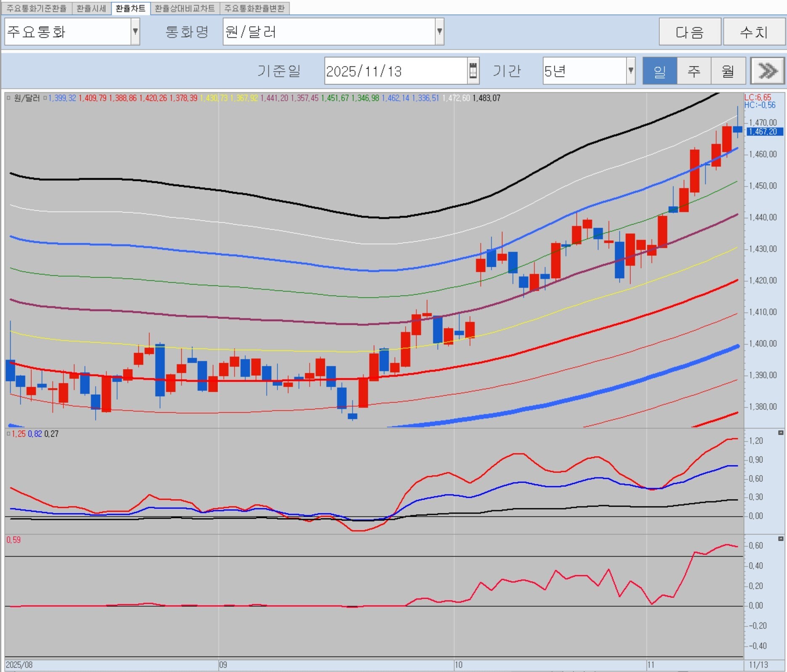This screenshot has width=787, height=672.
Task: Expand the 기간 5년 period dropdown
Action: click(x=630, y=71)
